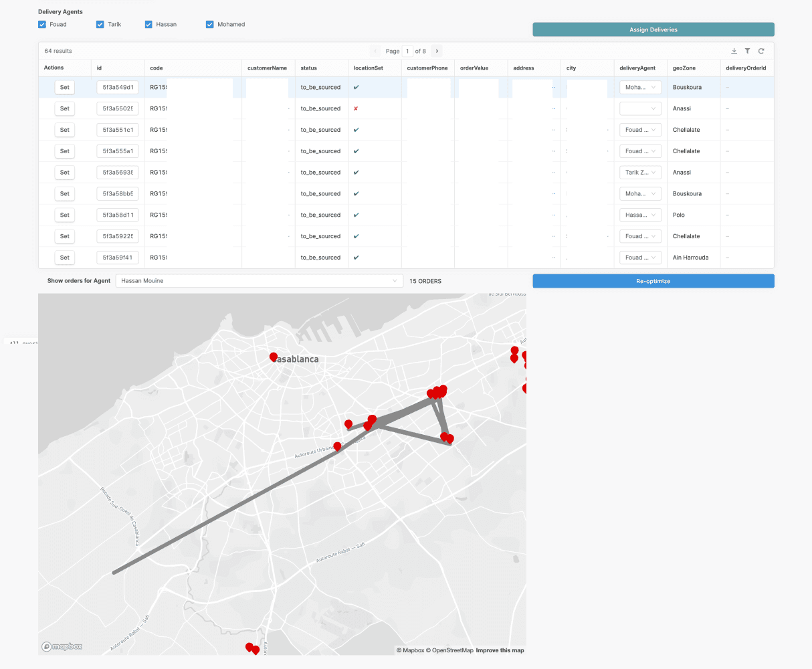Open the empty deliveryAgent dropdown for Anassi

point(640,108)
